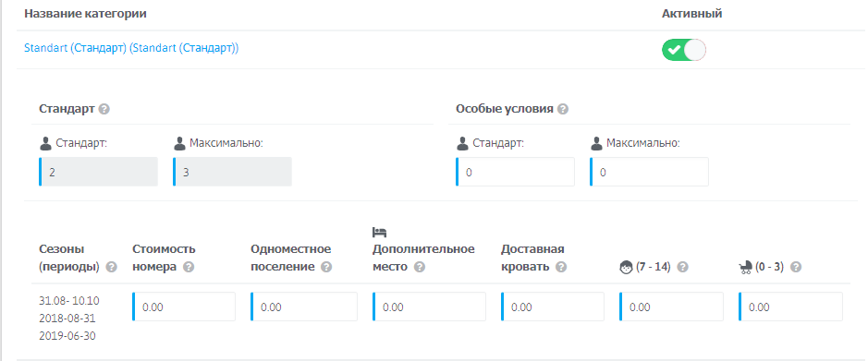The width and height of the screenshot is (868, 361).
Task: Toggle the Активный switch off
Action: (684, 50)
